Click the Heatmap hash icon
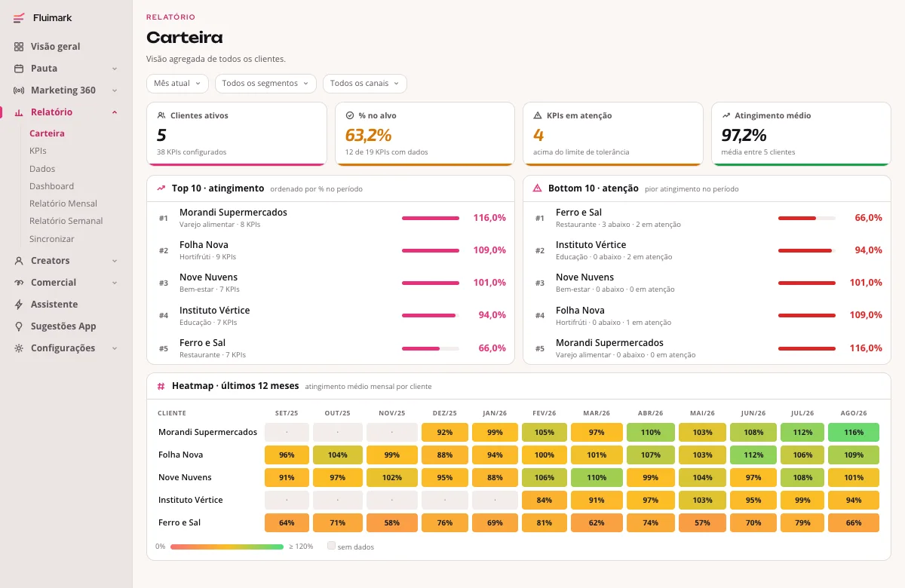 point(161,386)
